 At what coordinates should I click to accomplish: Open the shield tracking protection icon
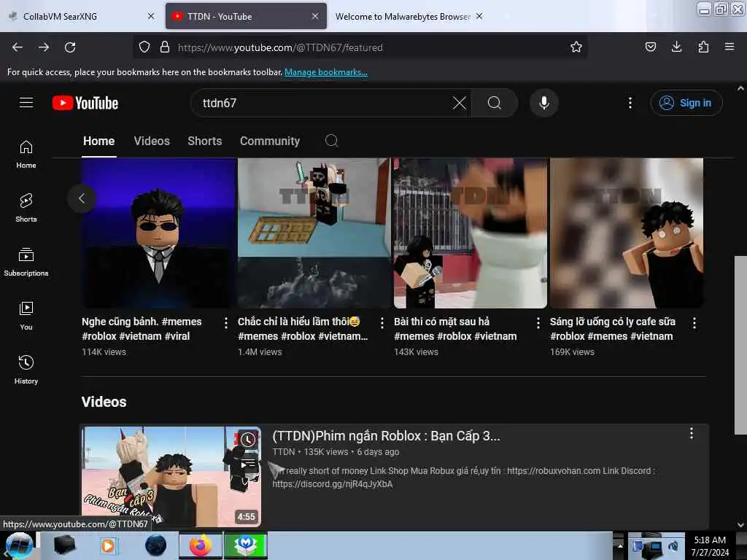pyautogui.click(x=144, y=47)
